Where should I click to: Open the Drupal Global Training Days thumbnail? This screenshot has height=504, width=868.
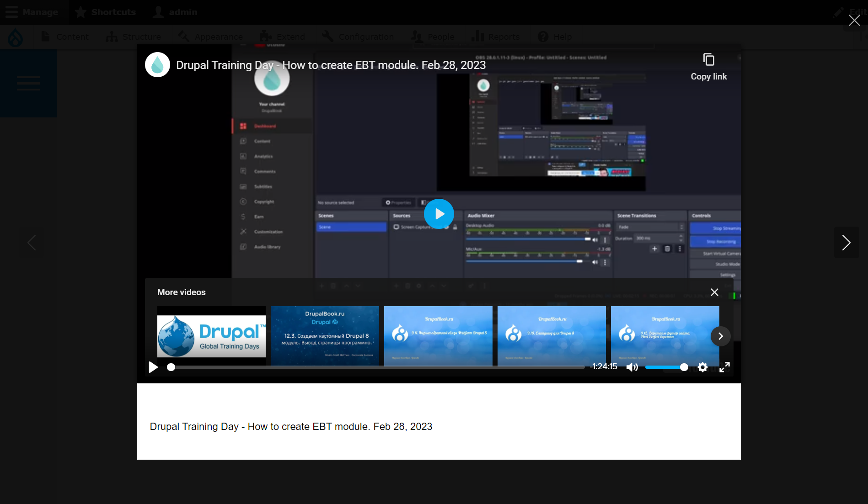(211, 336)
